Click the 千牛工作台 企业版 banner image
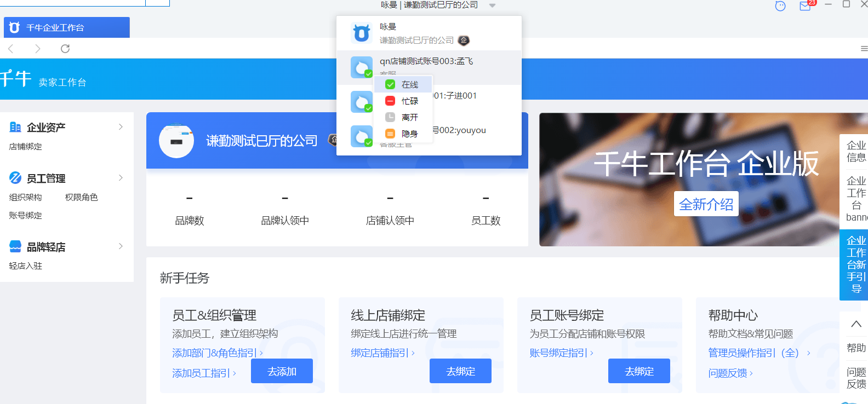The height and width of the screenshot is (404, 868). click(x=704, y=180)
